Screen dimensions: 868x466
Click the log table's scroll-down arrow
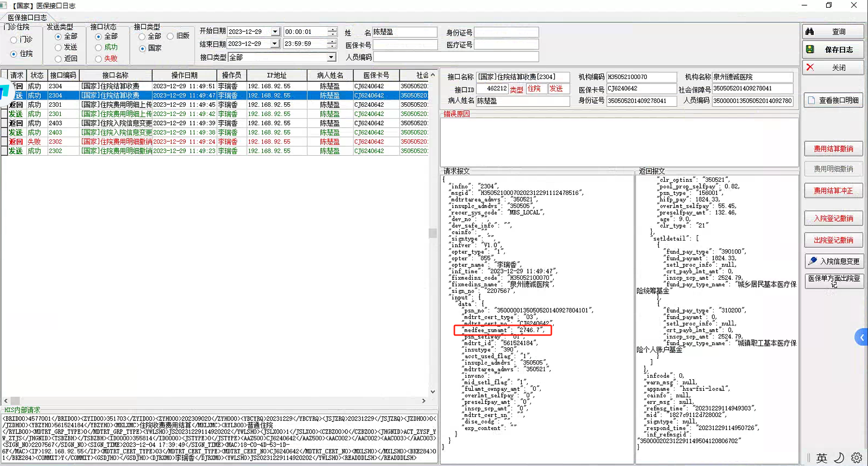(433, 392)
